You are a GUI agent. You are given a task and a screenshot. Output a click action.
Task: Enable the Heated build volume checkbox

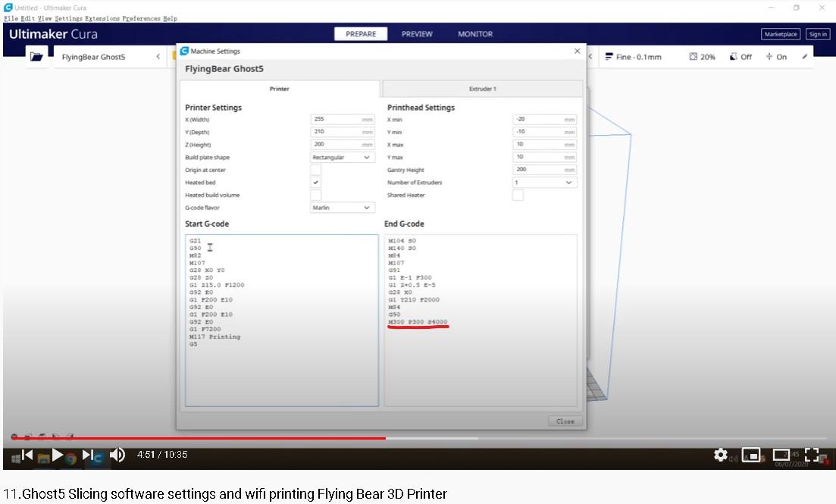point(315,196)
